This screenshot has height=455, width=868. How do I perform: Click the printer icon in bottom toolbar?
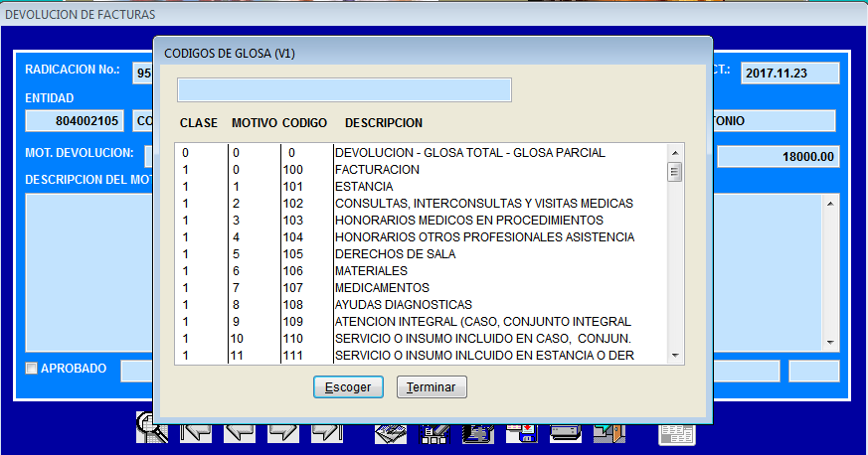[x=566, y=433]
